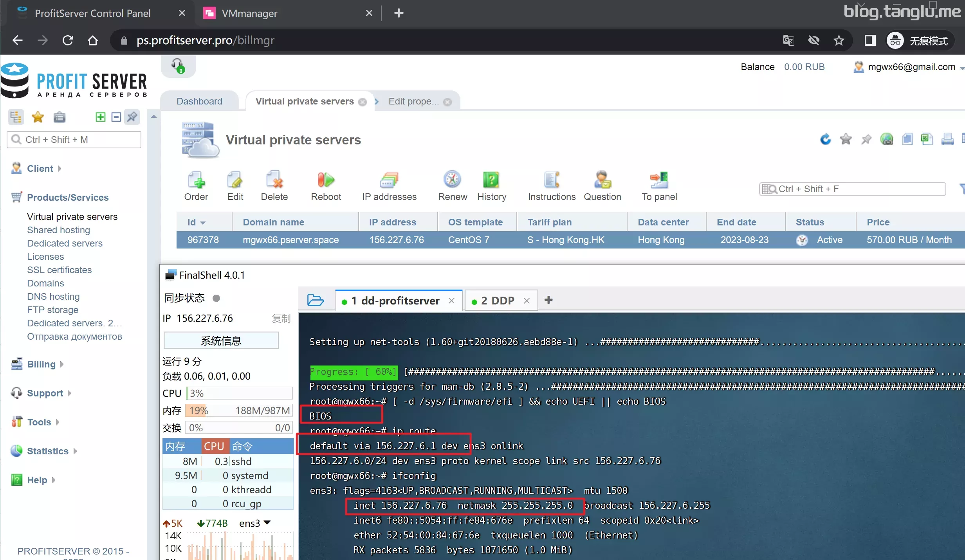Click the Delete server icon
The height and width of the screenshot is (560, 965).
[x=274, y=180]
